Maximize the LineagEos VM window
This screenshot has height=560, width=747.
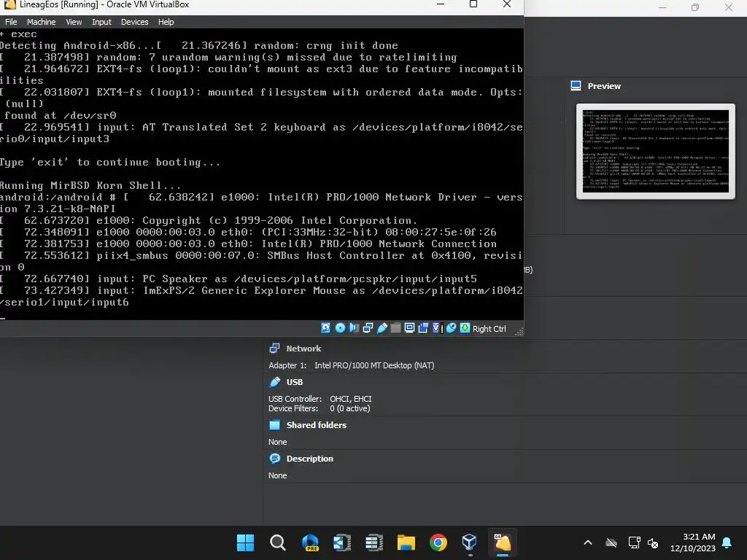[x=473, y=4]
